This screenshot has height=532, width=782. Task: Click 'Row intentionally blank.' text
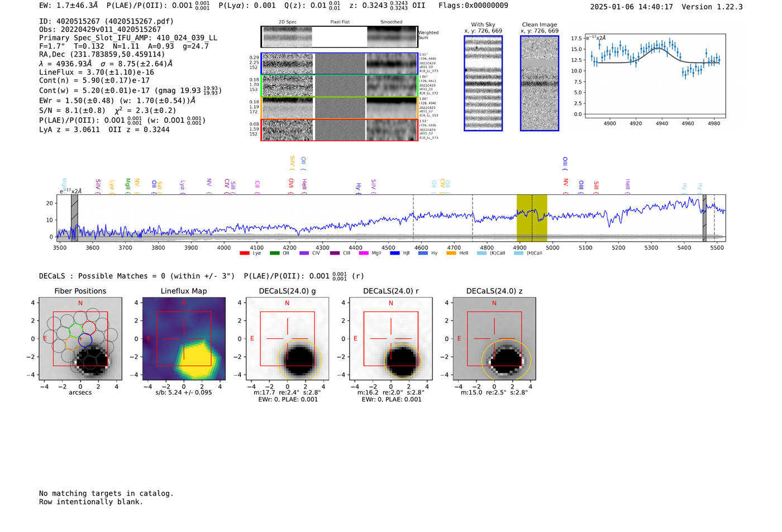coord(91,502)
